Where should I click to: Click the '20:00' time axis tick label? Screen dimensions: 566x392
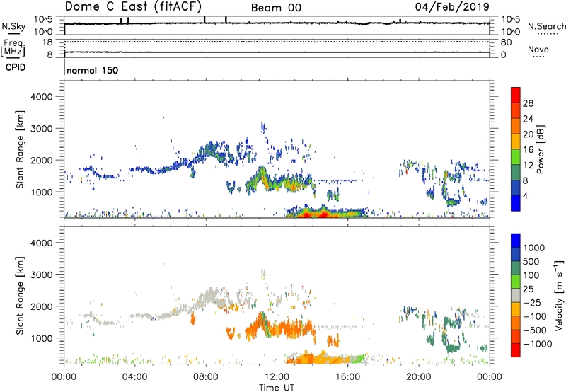418,377
